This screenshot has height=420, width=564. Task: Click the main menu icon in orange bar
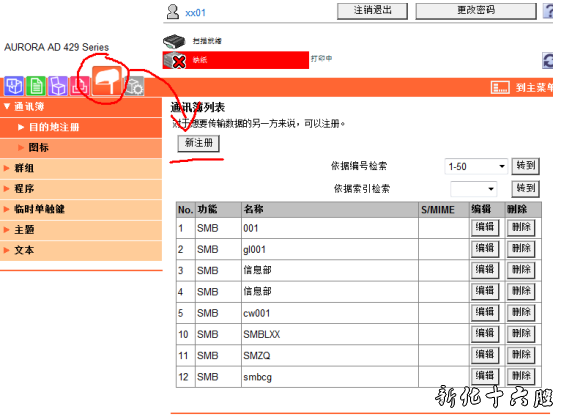[500, 87]
